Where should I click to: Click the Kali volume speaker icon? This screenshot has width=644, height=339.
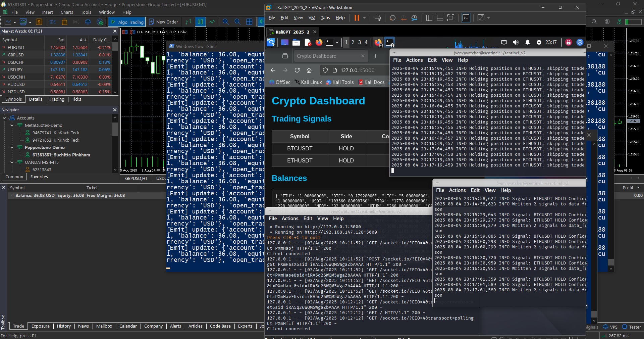(x=516, y=42)
